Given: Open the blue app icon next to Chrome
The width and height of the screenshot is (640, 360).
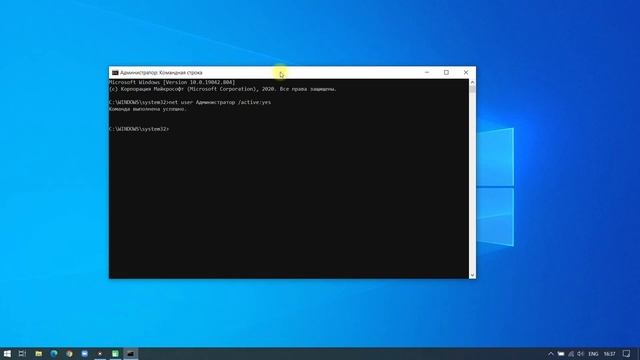Looking at the screenshot, I should pos(84,353).
